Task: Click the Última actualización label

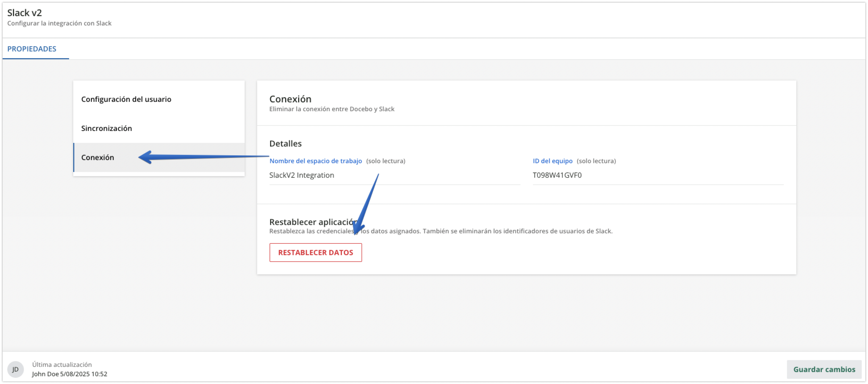Action: [x=62, y=365]
